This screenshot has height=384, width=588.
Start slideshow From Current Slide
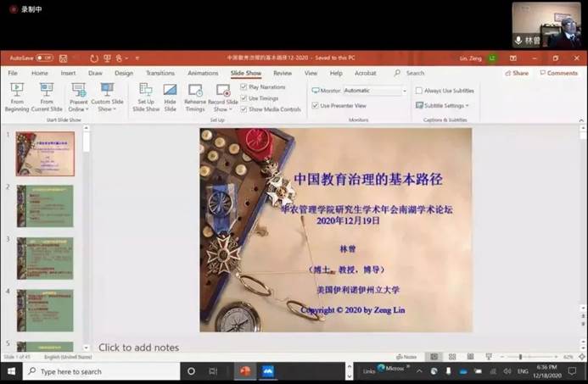[46, 90]
